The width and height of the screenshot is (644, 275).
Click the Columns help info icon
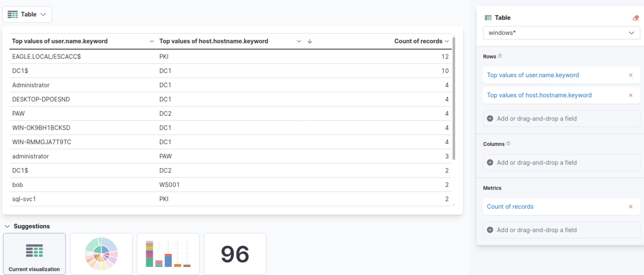pos(508,144)
